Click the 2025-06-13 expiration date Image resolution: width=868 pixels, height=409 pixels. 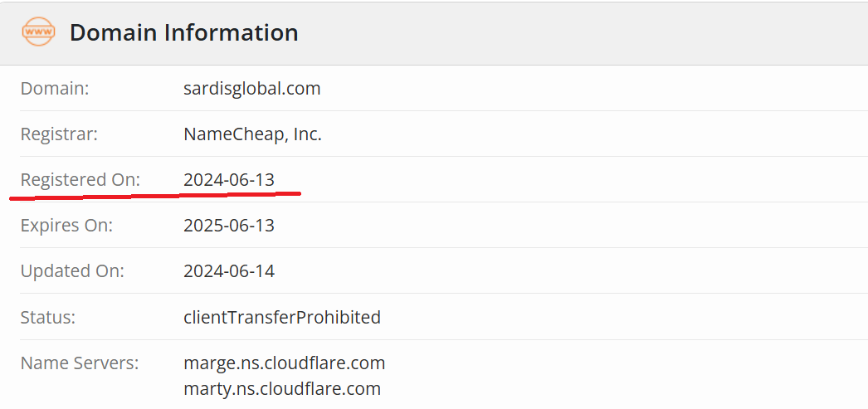229,225
